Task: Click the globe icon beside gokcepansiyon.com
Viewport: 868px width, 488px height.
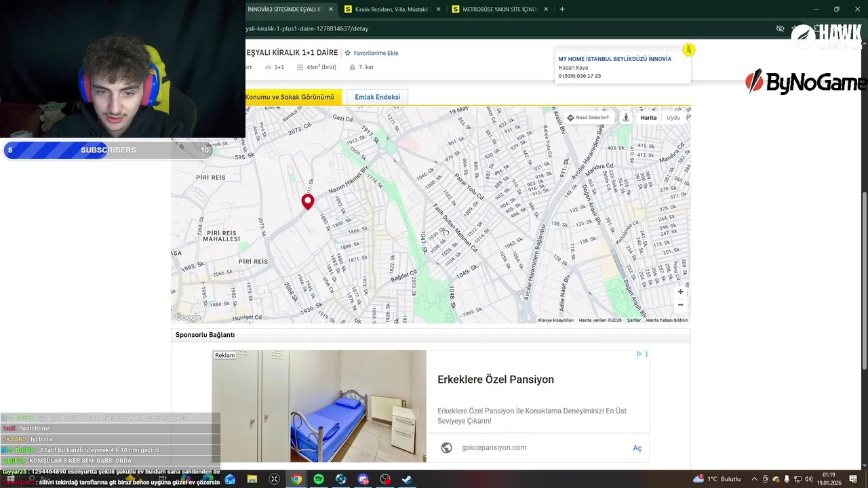Action: coord(446,447)
